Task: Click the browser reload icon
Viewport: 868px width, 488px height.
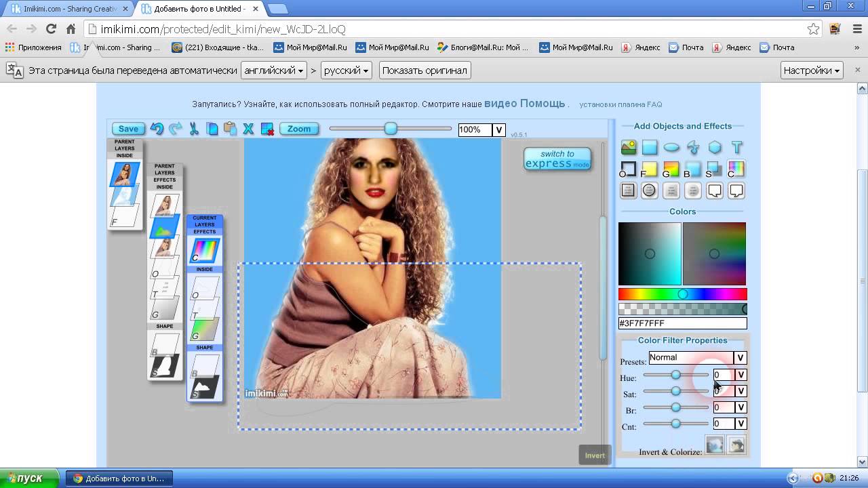Action: [51, 28]
